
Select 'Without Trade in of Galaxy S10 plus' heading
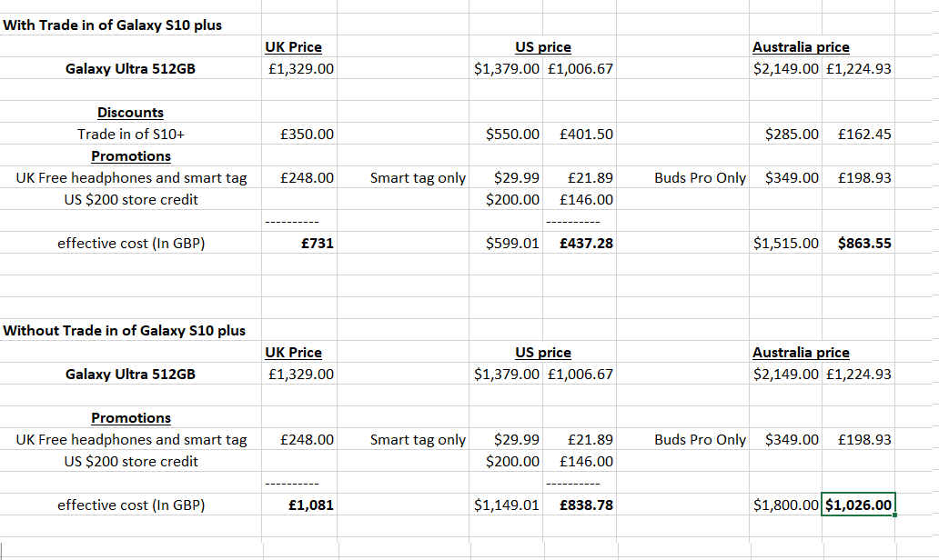click(125, 331)
